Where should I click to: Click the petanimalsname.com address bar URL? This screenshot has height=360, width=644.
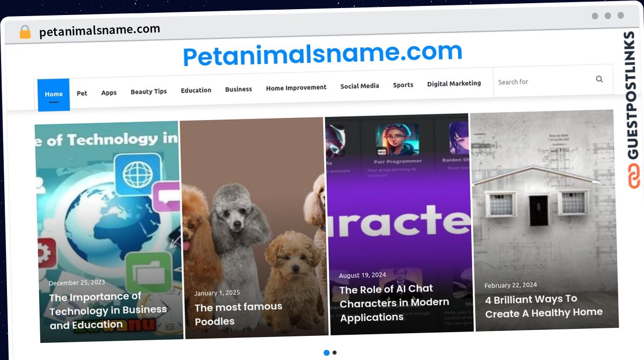tap(100, 30)
